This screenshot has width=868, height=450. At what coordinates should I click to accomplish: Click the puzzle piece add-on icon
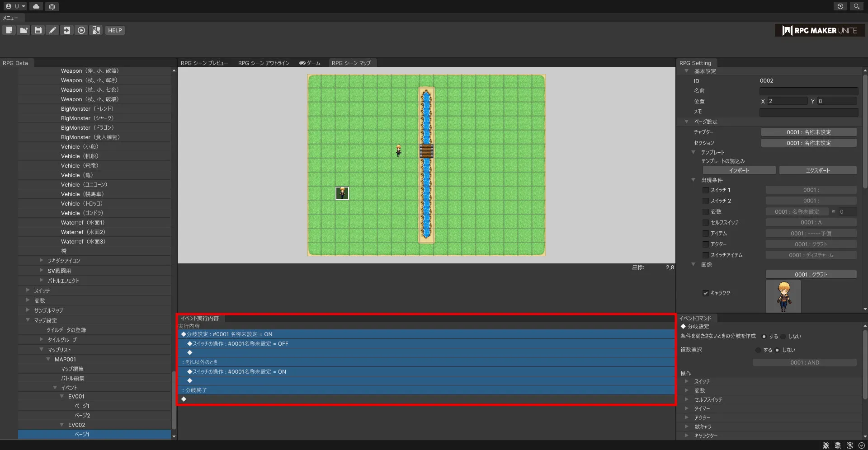point(96,30)
